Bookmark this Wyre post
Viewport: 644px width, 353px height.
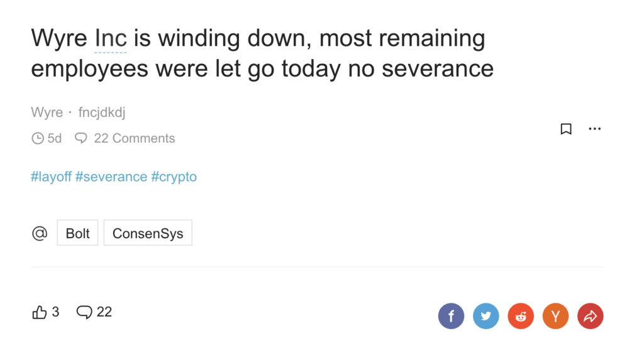click(566, 129)
